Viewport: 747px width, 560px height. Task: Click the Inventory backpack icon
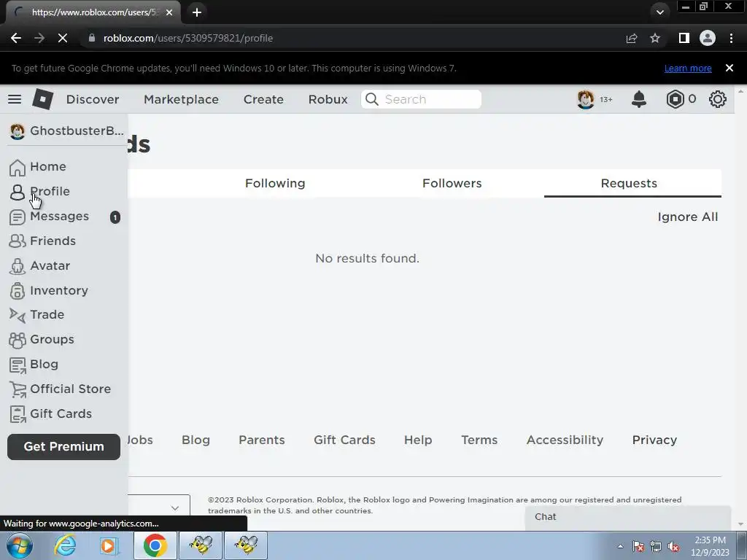pyautogui.click(x=18, y=291)
